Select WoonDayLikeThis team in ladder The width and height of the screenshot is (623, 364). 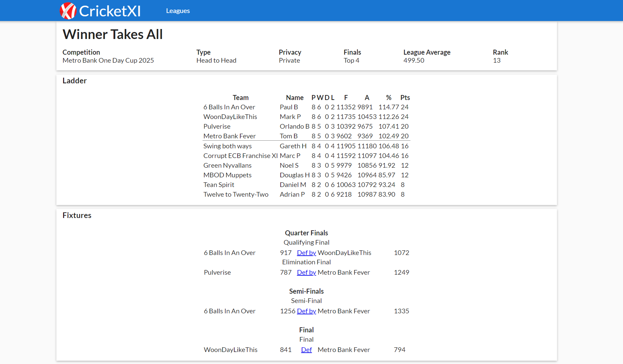[230, 117]
